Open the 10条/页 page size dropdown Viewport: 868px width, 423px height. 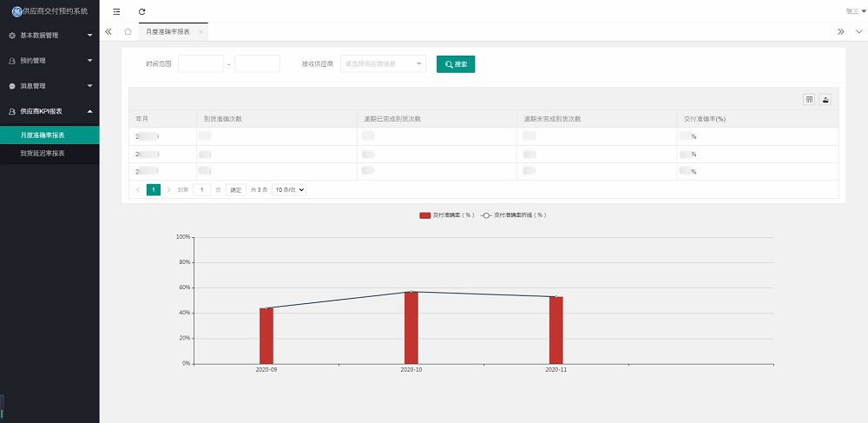(x=289, y=189)
